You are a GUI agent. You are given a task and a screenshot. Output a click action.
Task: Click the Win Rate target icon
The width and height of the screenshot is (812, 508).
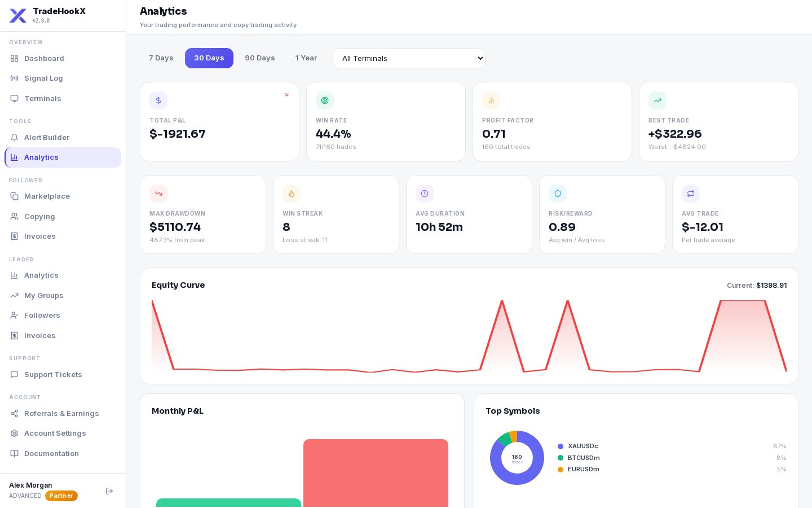click(325, 100)
